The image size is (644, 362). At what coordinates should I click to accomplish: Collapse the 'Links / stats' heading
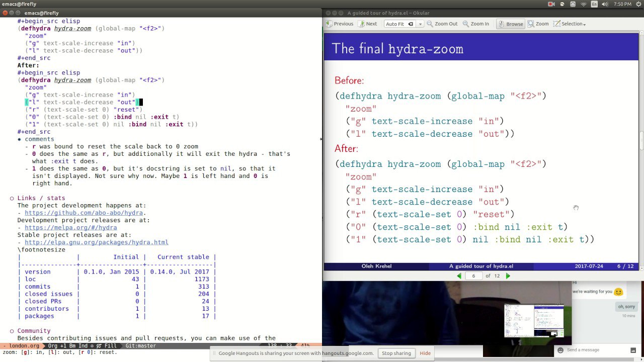pyautogui.click(x=41, y=198)
